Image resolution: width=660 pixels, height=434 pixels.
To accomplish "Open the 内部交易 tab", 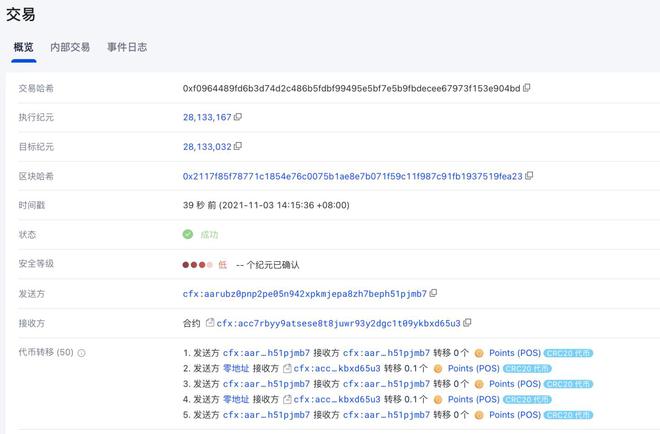I will coord(70,47).
